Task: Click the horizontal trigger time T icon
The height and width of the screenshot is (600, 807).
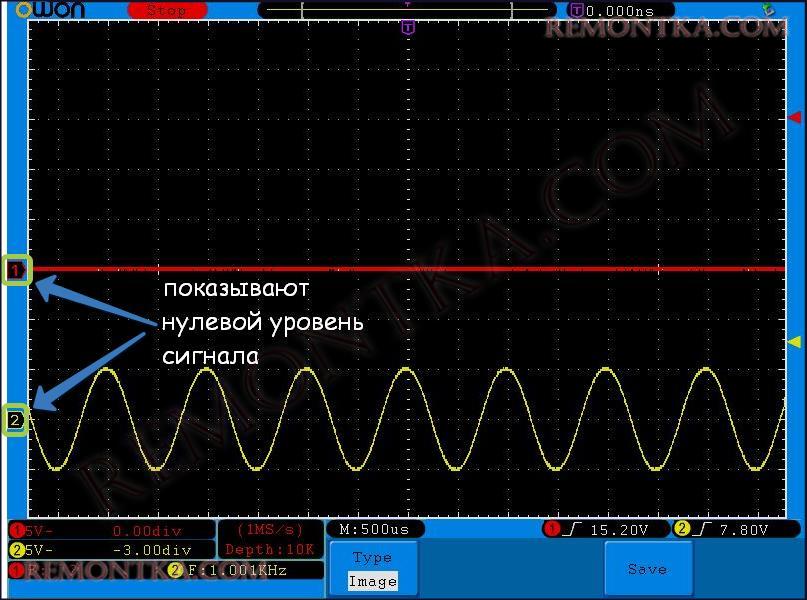Action: 576,10
